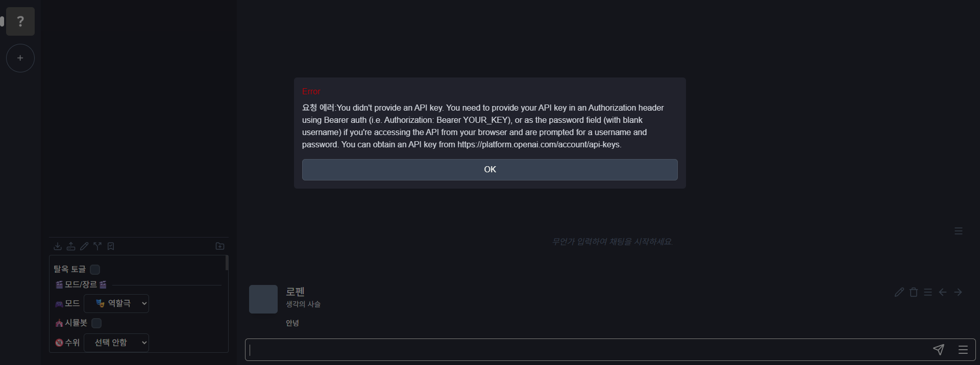Enable the 시뮬봇 checkbox
980x365 pixels.
(x=96, y=323)
